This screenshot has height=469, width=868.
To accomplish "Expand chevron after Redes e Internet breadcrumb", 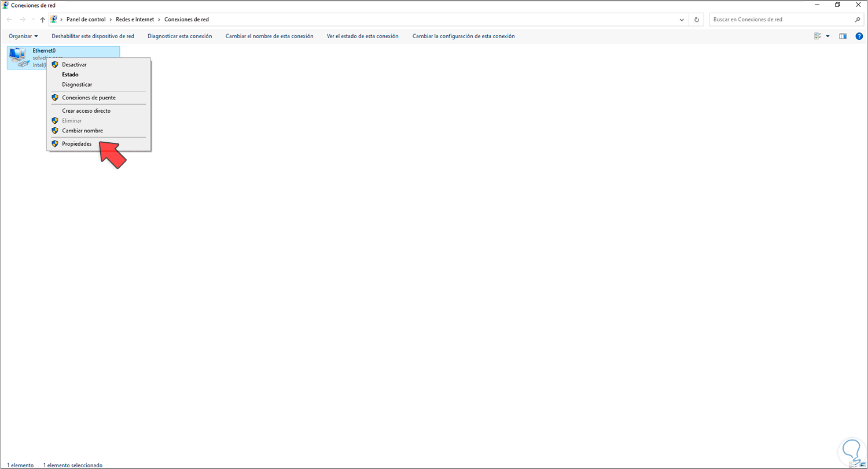I will click(160, 20).
